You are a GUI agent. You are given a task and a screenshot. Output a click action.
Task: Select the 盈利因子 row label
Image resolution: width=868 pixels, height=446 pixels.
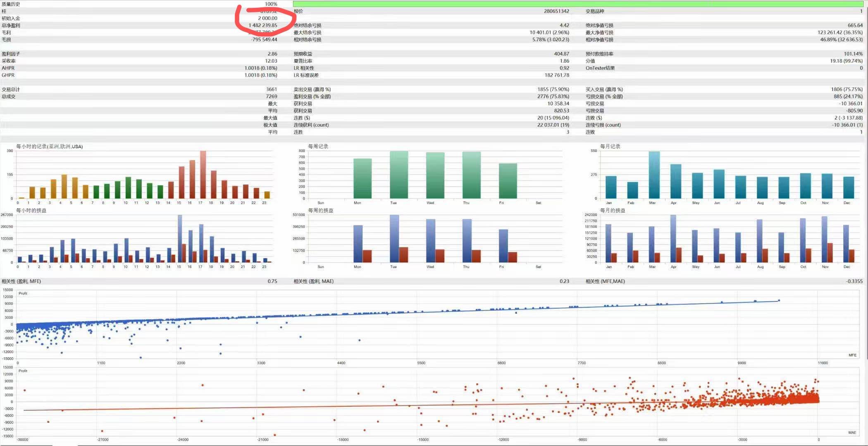[11, 54]
